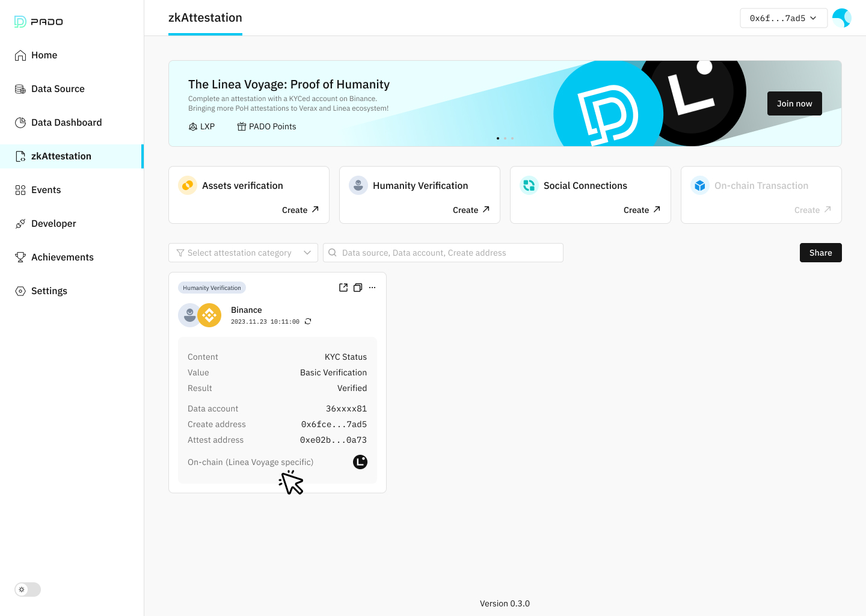Screen dimensions: 866x616
Task: Go to Data Source section
Action: point(72,89)
